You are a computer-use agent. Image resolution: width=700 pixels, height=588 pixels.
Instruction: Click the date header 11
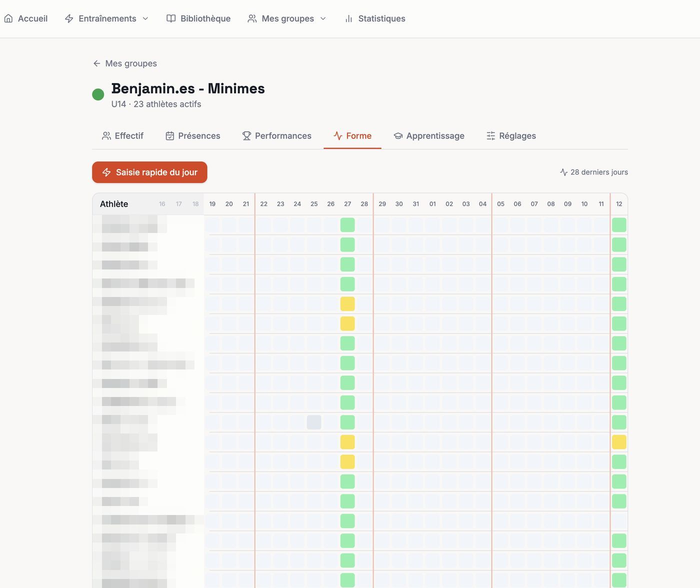[601, 204]
